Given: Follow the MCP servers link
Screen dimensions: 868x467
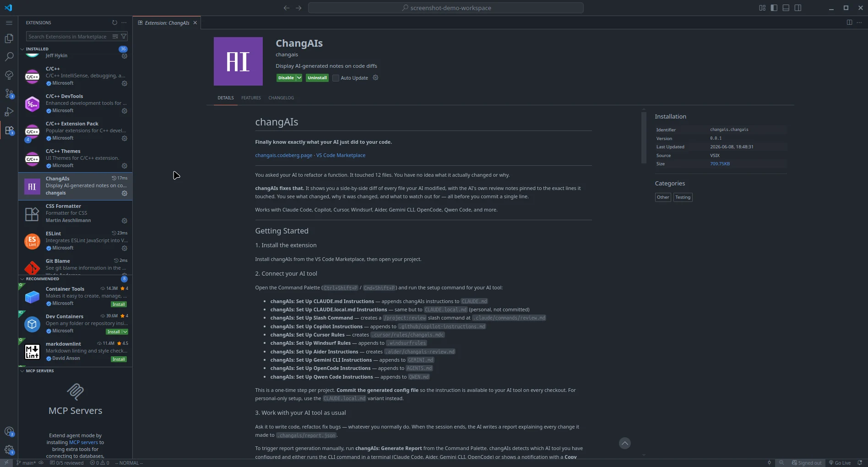Looking at the screenshot, I should coord(83,442).
